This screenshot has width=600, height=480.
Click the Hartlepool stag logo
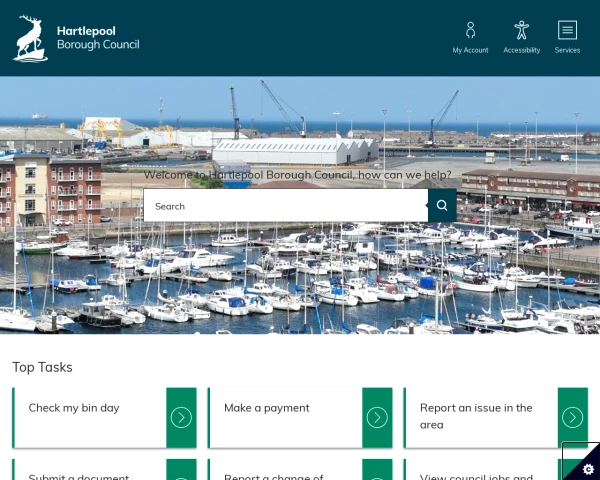click(30, 38)
